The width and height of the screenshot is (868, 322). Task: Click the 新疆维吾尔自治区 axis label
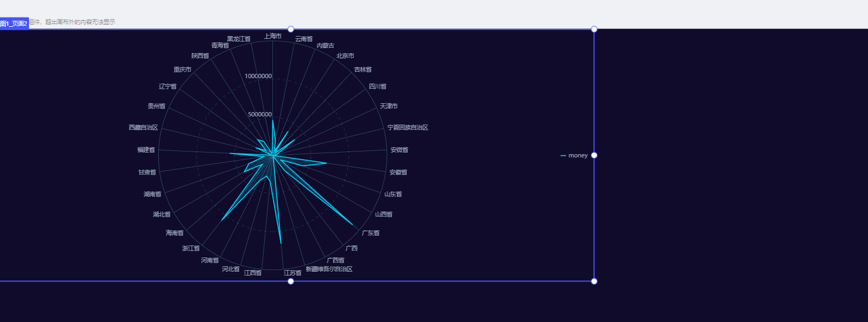329,269
